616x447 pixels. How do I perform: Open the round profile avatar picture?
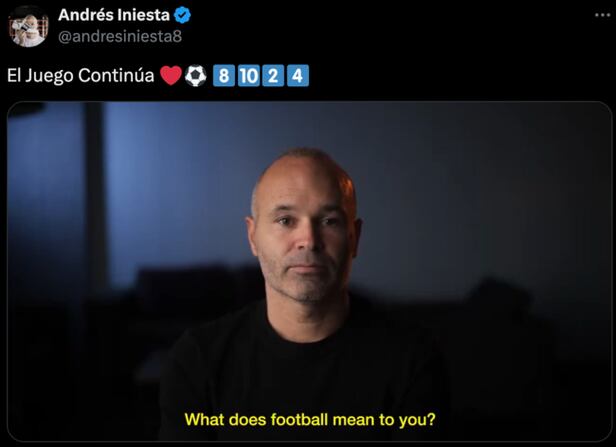pyautogui.click(x=28, y=26)
